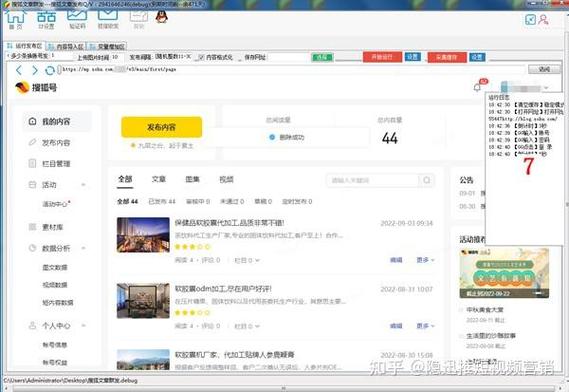Click the bottom horizontal scrollbar
Viewport: 569px width, 392px height.
284,388
